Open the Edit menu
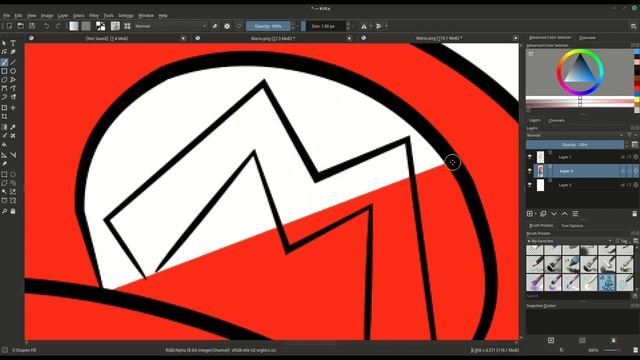Screen dimensions: 640x360 (x=18, y=16)
